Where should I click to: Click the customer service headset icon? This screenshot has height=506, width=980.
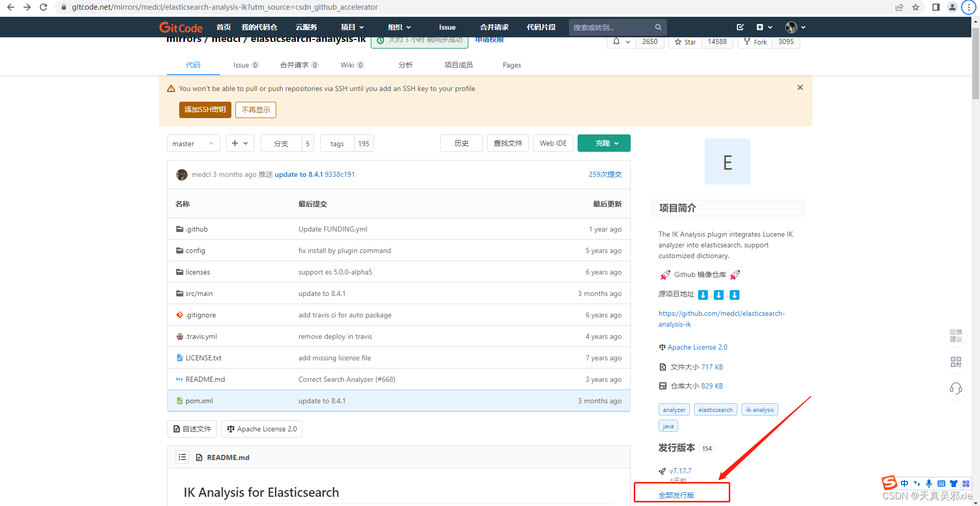click(x=955, y=389)
